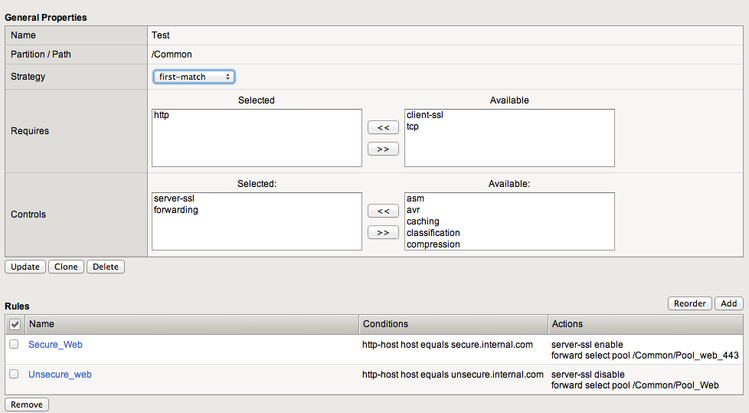Select client-ssl in Requires Available list
The width and height of the screenshot is (749, 413).
click(x=424, y=116)
